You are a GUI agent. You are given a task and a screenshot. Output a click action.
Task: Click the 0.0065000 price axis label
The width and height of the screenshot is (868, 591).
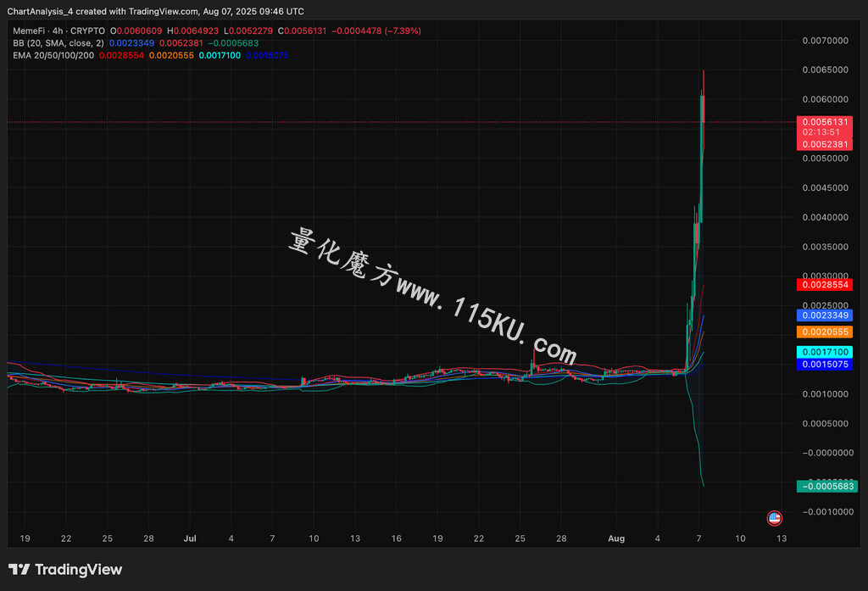point(826,70)
